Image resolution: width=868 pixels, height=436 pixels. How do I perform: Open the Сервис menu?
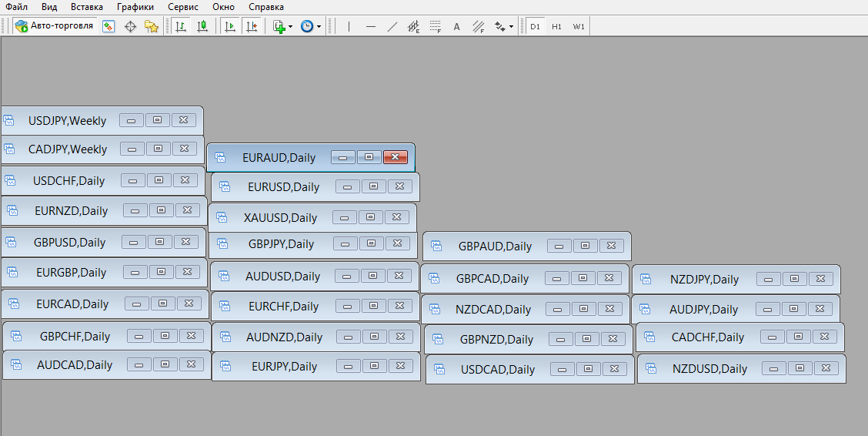[183, 7]
